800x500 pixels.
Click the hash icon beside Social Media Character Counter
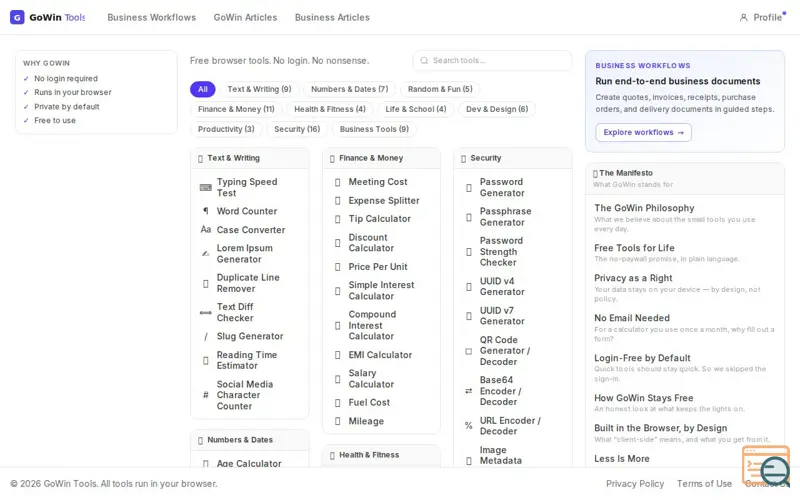point(206,395)
